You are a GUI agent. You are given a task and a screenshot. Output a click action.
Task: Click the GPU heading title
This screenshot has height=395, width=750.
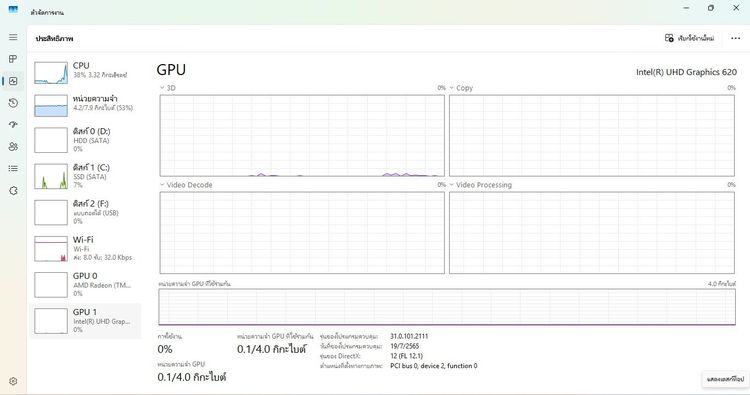pos(171,70)
